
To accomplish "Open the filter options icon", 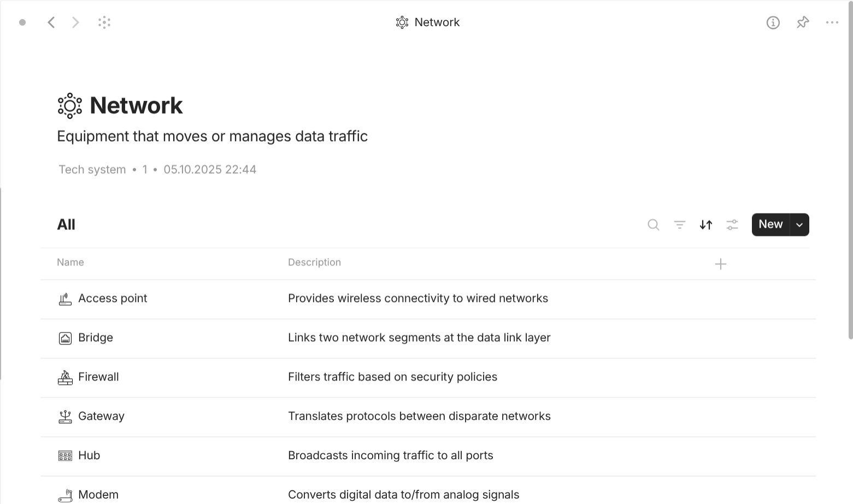I will [x=679, y=224].
